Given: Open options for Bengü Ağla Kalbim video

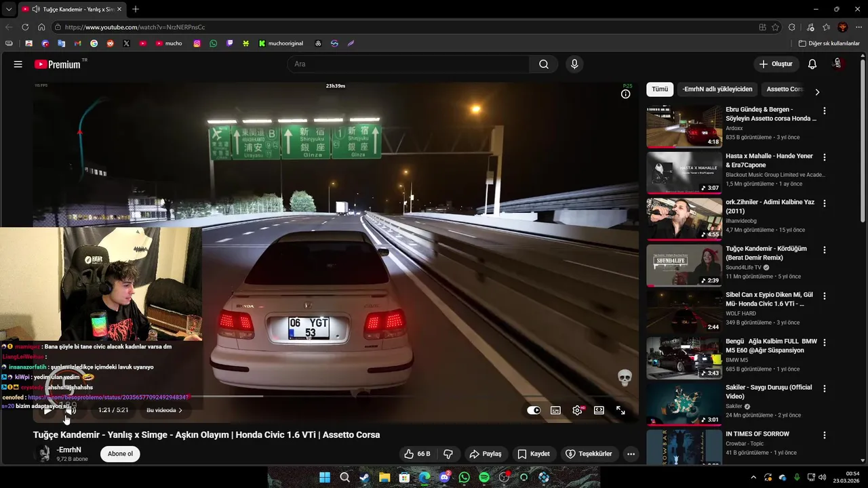Looking at the screenshot, I should coord(825,343).
